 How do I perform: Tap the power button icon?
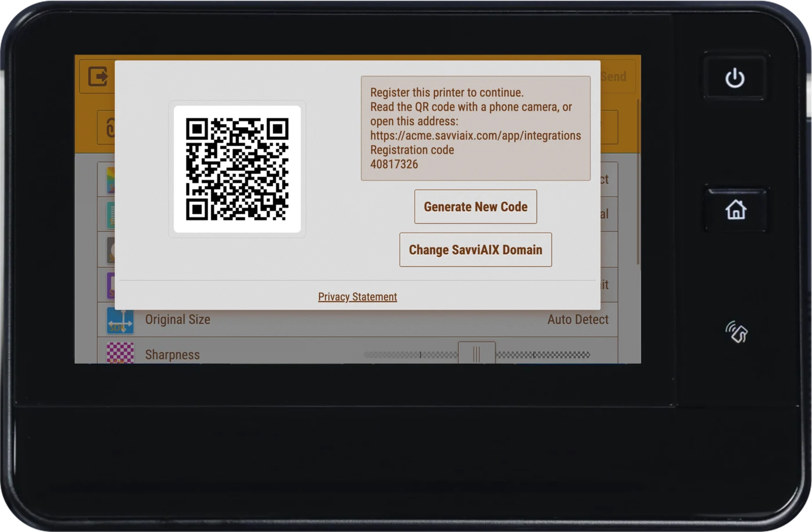(x=735, y=78)
